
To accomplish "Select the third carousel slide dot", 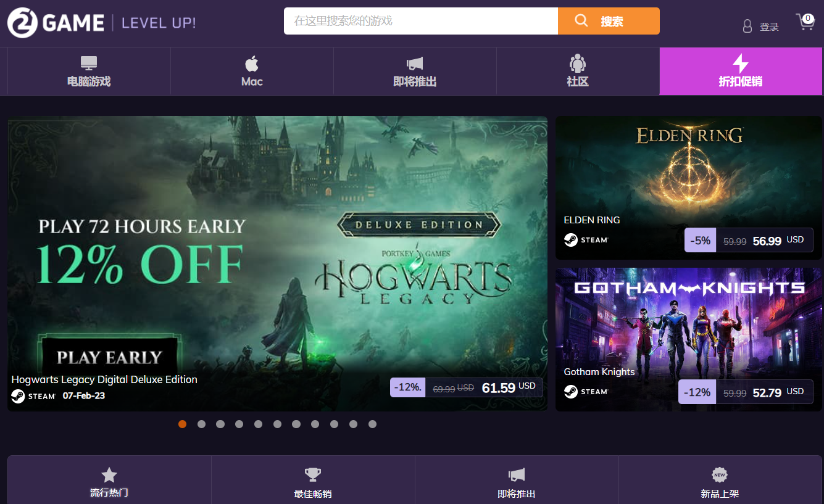I will point(220,424).
